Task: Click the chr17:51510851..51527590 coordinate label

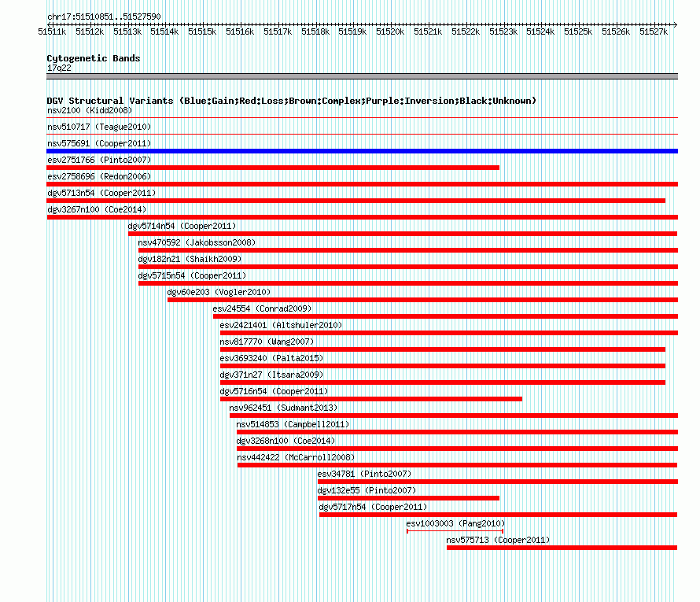Action: pos(104,17)
